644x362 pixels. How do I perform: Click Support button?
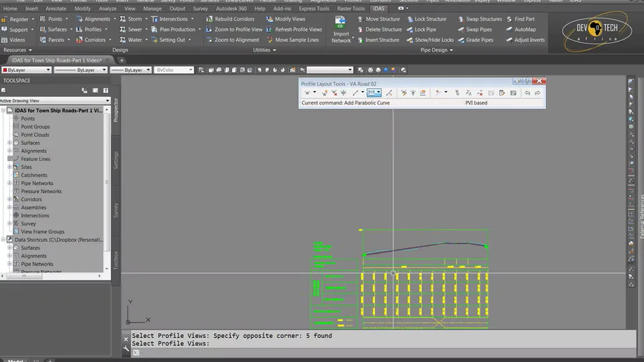pyautogui.click(x=17, y=29)
